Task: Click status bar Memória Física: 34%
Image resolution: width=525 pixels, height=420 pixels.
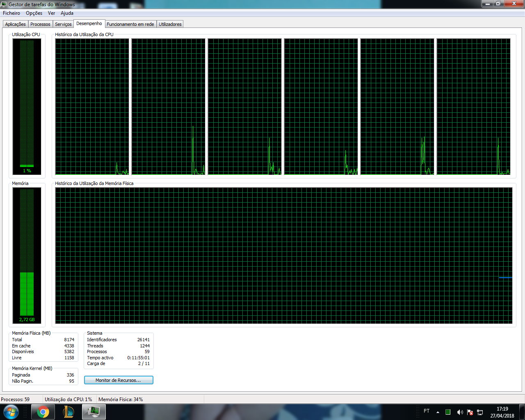Action: click(x=121, y=399)
